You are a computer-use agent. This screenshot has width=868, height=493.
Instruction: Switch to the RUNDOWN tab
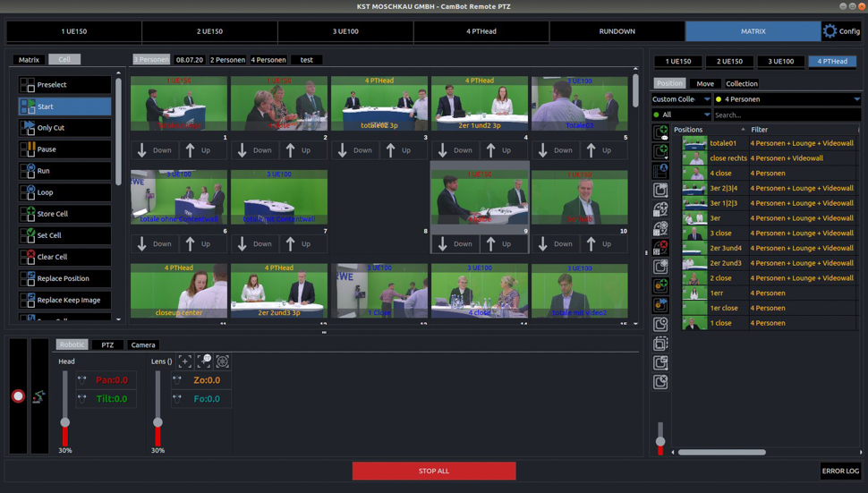pos(617,31)
